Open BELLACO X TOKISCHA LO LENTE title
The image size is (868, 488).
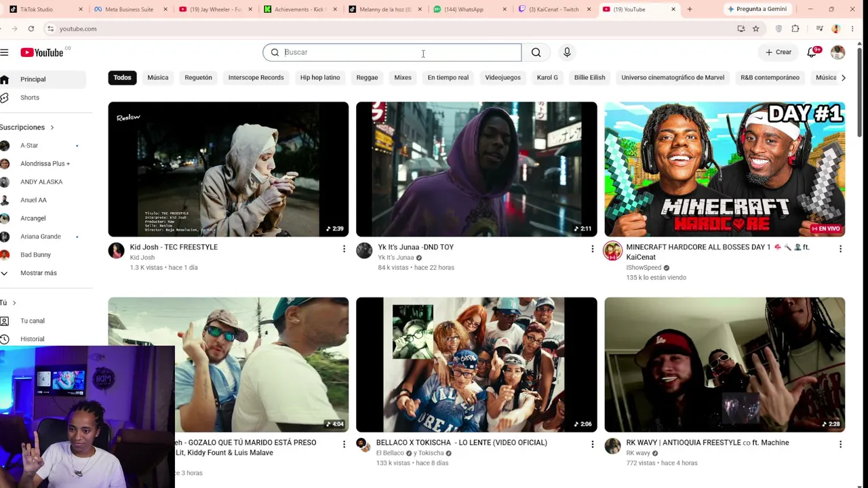click(x=462, y=443)
